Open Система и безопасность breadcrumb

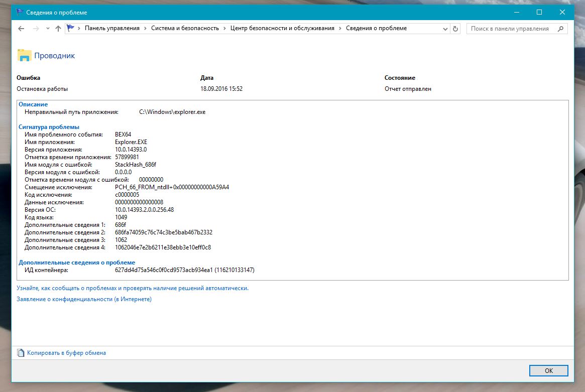(x=185, y=28)
